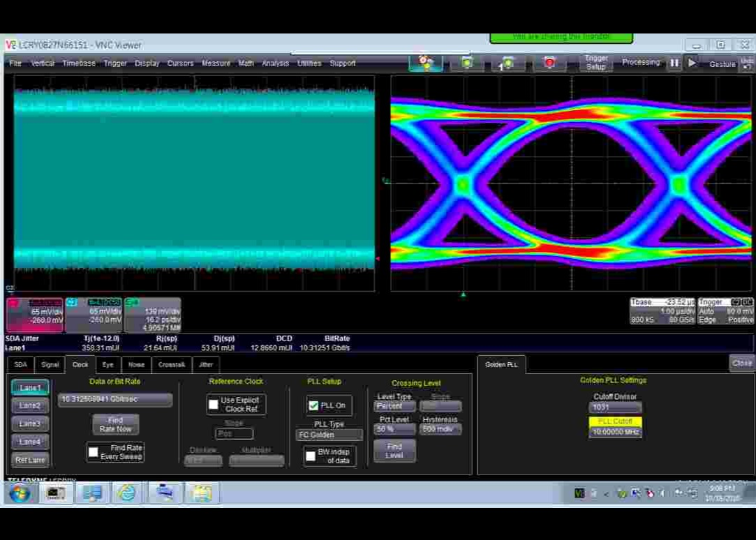Viewport: 756px width, 540px height.
Task: Open the PLL Type FC Golden dropdown
Action: (329, 435)
